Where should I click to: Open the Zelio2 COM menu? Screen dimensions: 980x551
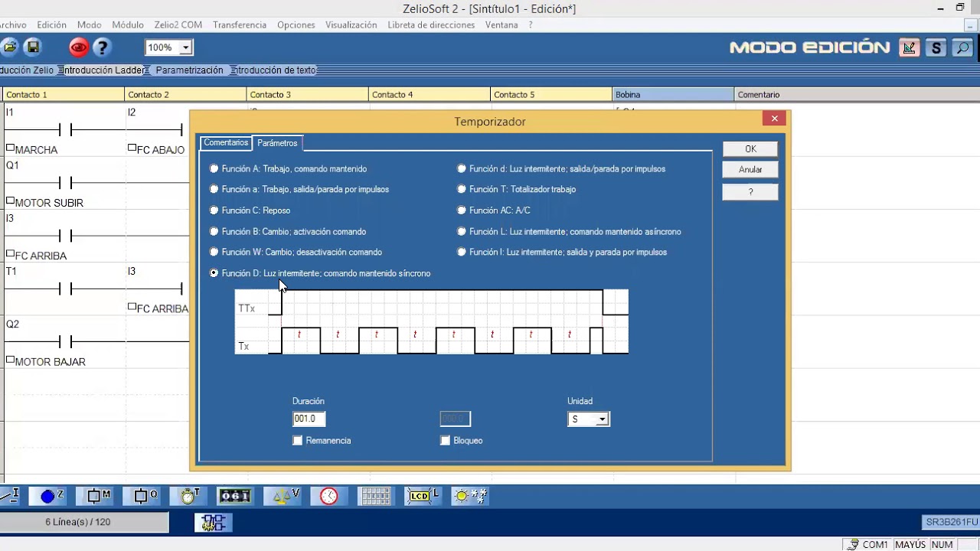pyautogui.click(x=178, y=24)
